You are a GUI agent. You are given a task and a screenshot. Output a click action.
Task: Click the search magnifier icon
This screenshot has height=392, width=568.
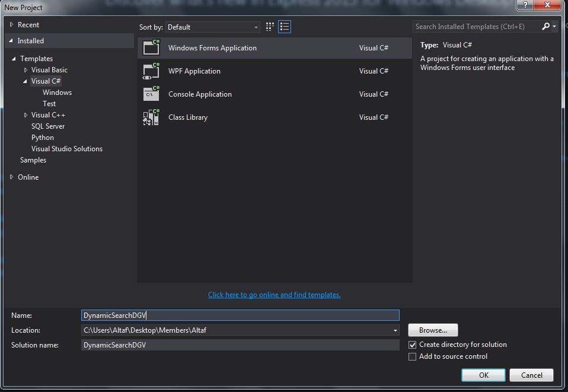[x=545, y=27]
